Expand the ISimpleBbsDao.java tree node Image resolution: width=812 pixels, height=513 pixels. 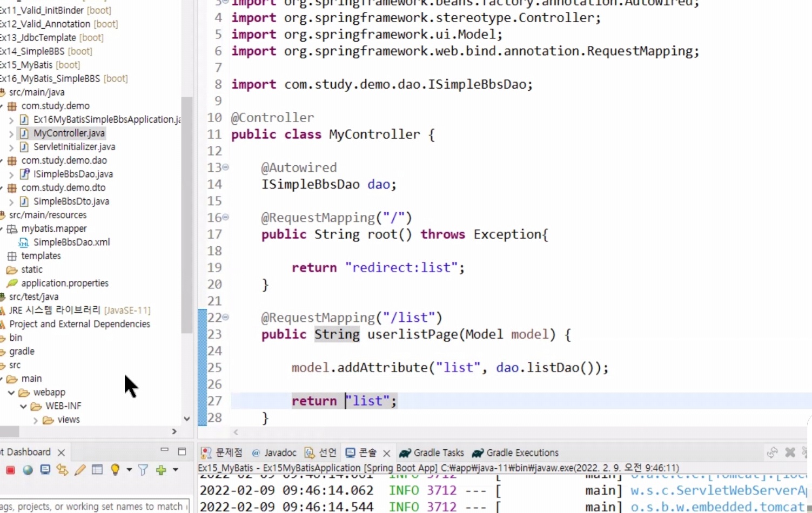[x=11, y=174]
